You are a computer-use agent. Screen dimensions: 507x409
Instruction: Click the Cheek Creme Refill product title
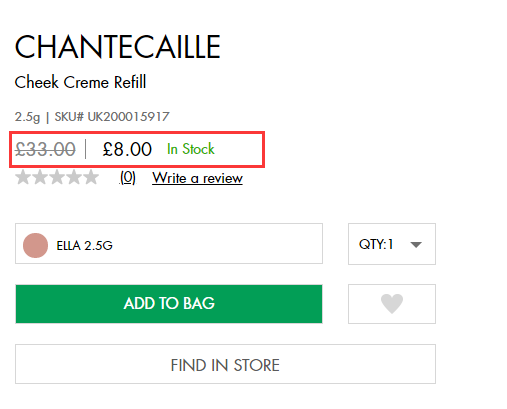pyautogui.click(x=80, y=82)
